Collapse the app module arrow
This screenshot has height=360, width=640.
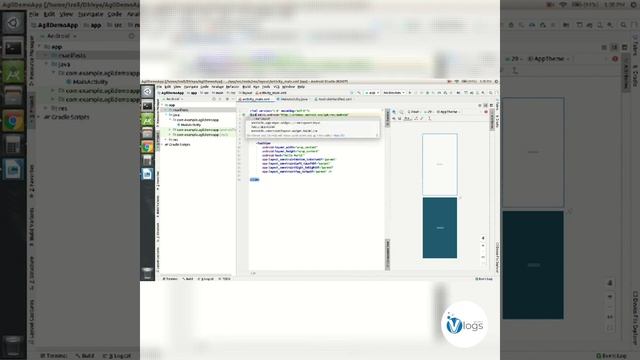(x=162, y=105)
